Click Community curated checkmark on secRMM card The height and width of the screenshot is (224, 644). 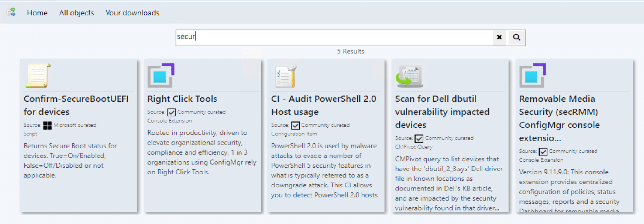543,152
